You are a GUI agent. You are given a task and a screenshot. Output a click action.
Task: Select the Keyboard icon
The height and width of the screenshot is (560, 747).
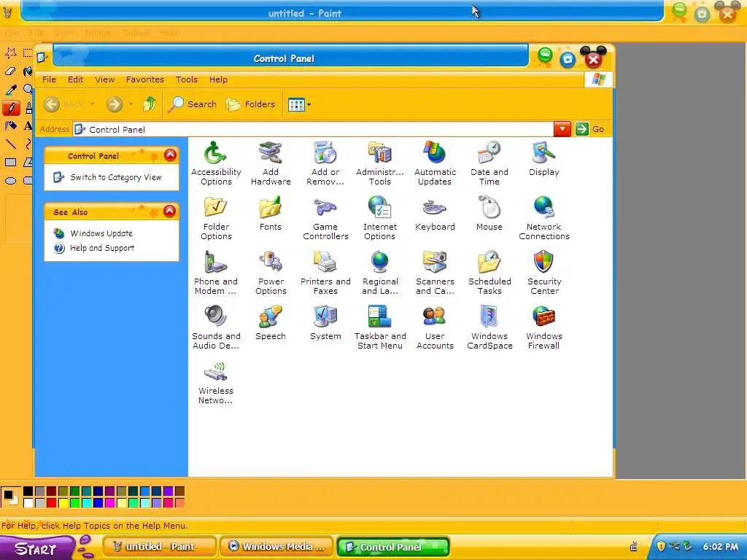pyautogui.click(x=435, y=214)
